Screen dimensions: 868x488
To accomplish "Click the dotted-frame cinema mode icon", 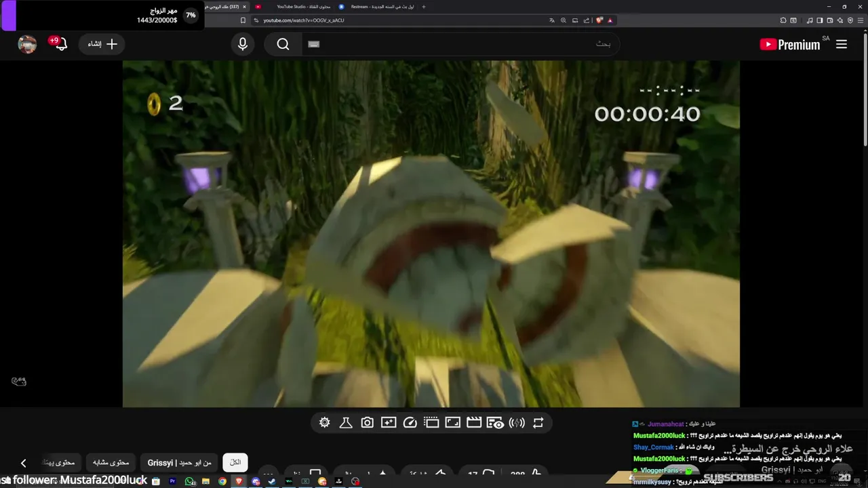I will [x=431, y=423].
